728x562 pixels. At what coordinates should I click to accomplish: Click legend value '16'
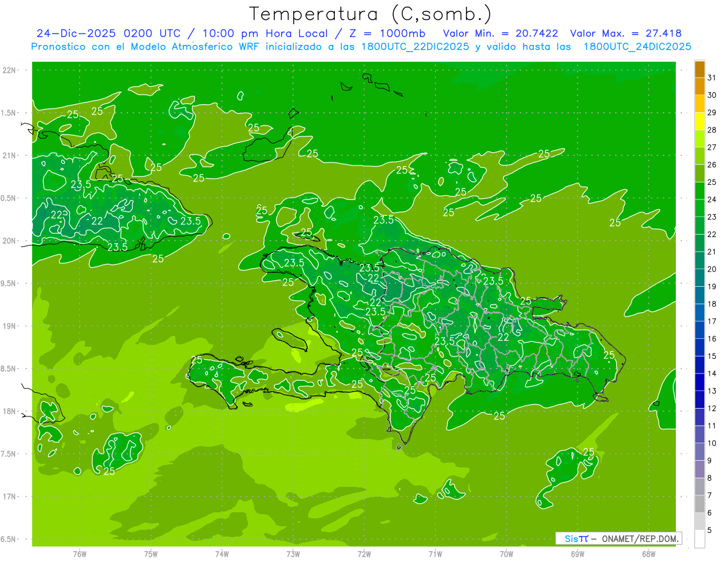(x=712, y=339)
